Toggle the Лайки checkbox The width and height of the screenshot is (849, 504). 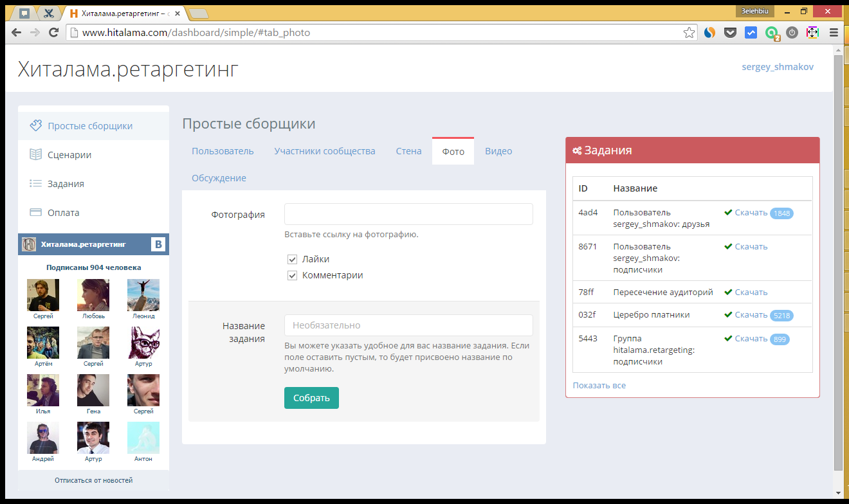pyautogui.click(x=293, y=259)
